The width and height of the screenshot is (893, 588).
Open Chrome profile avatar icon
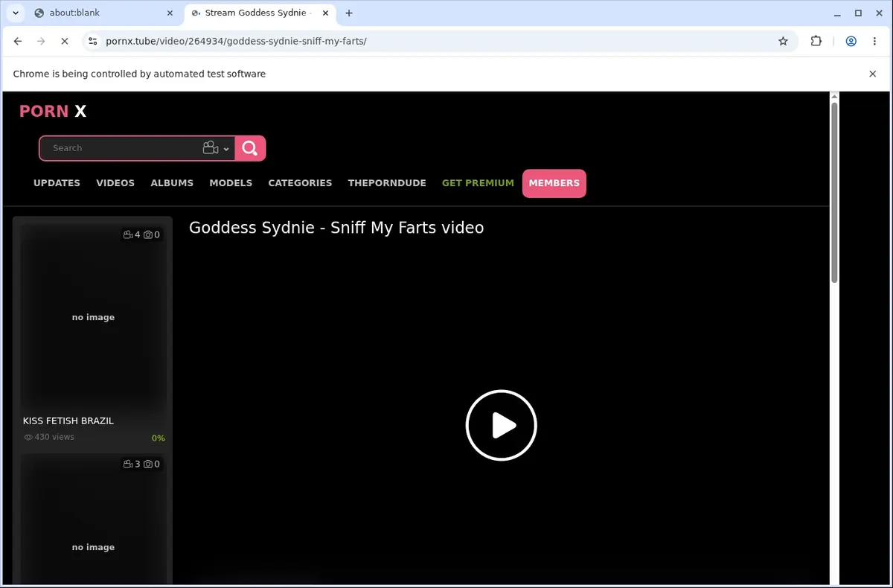(x=851, y=42)
